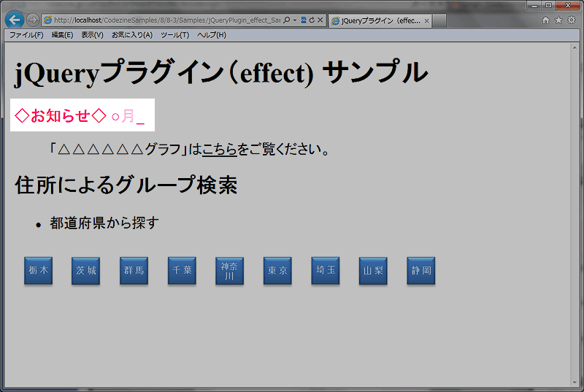Open the ヘルプ(H) menu
Screen dimensions: 584x392
[x=212, y=35]
